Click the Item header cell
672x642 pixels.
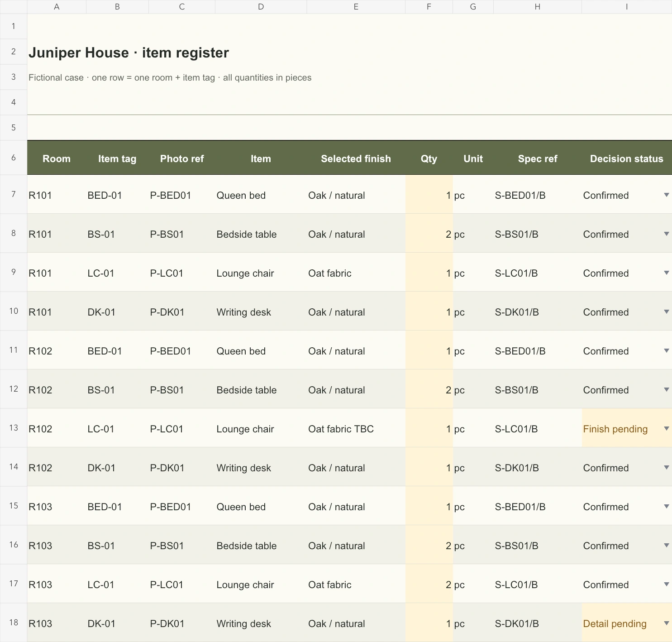click(x=261, y=158)
